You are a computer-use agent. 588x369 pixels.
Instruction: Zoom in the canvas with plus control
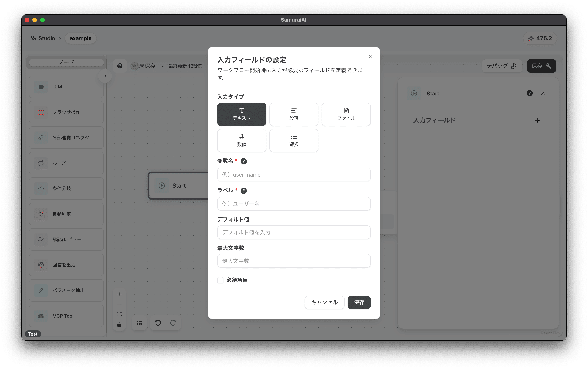[119, 294]
